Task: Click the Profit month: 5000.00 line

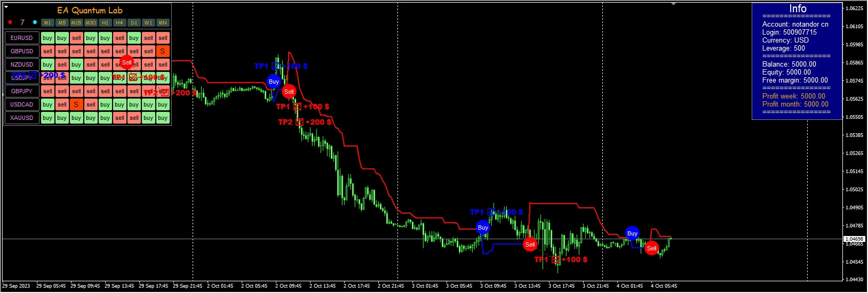Action: pos(795,104)
